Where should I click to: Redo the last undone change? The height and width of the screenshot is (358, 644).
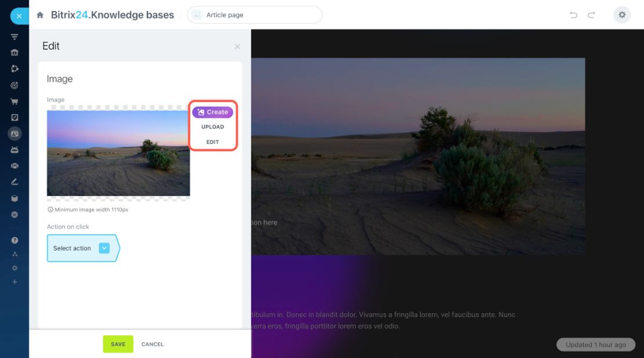click(591, 15)
